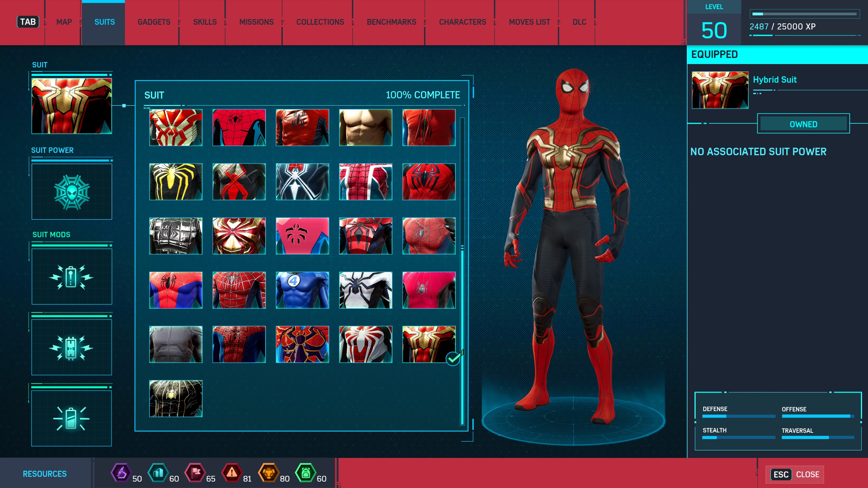Click the Owned button
868x488 pixels.
803,124
